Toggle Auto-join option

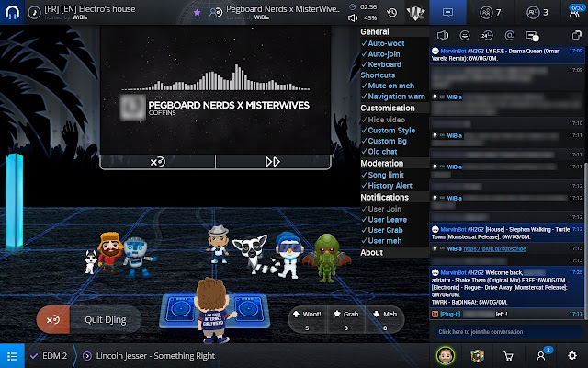pyautogui.click(x=380, y=54)
